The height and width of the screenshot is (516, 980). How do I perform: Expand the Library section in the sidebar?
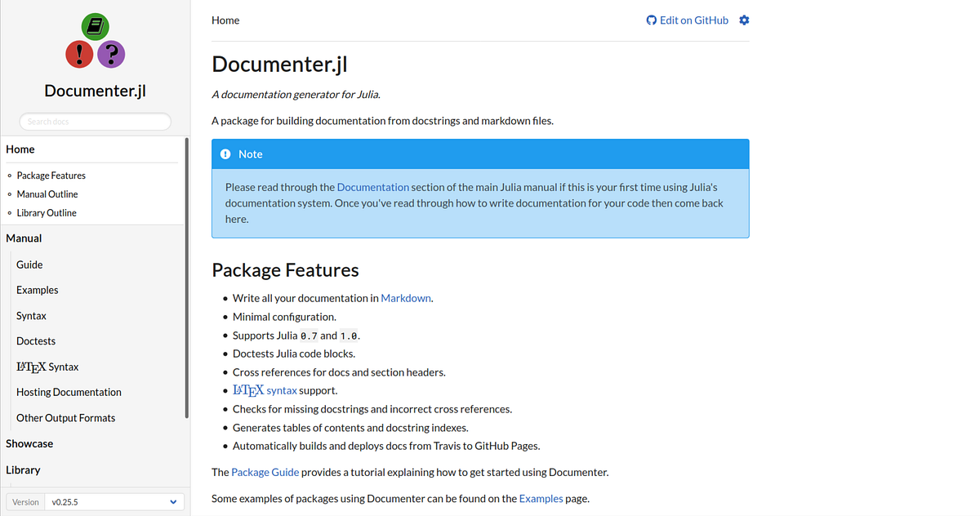[x=23, y=469]
